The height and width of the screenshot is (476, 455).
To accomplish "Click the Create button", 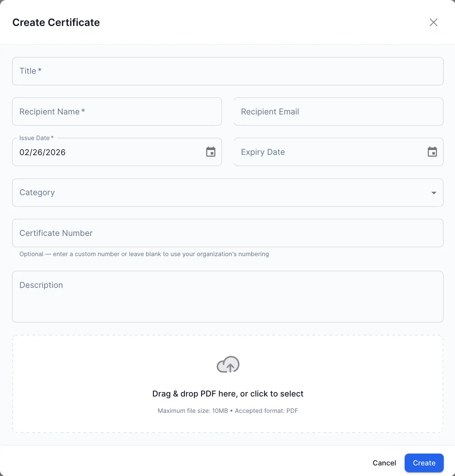I will click(424, 463).
